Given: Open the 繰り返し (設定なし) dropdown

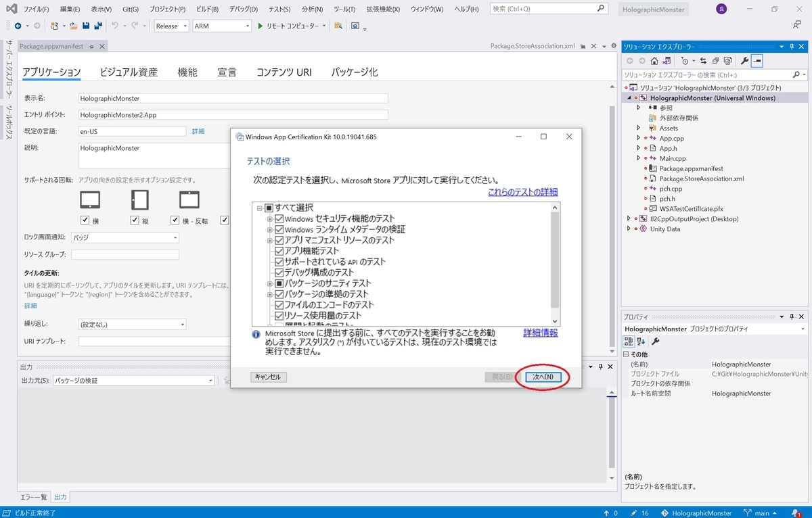Looking at the screenshot, I should (x=132, y=325).
